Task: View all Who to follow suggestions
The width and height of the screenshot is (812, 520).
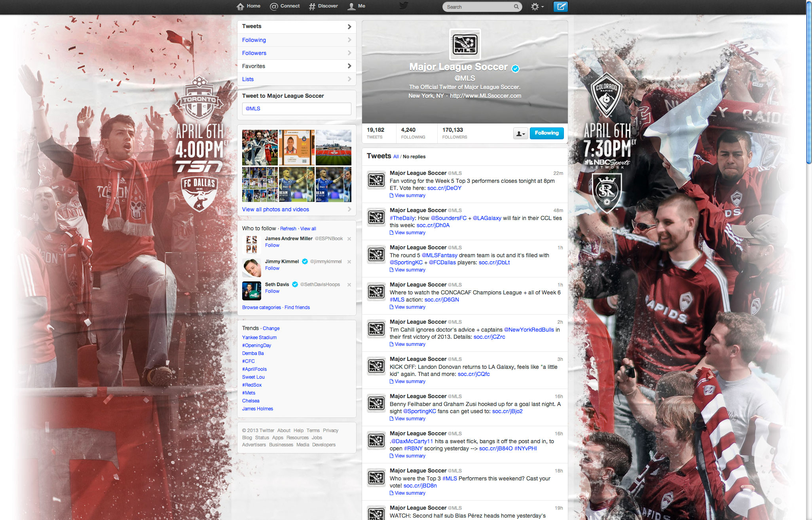Action: pos(308,229)
